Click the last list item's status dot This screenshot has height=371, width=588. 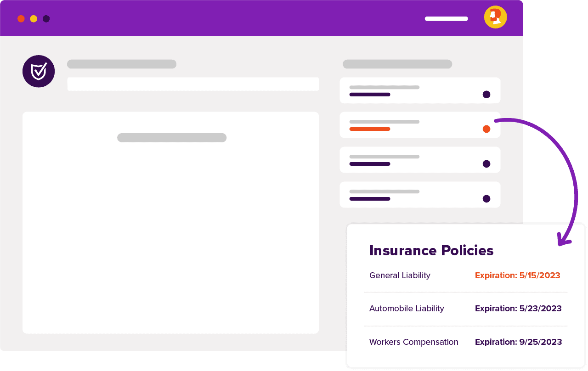(x=486, y=199)
